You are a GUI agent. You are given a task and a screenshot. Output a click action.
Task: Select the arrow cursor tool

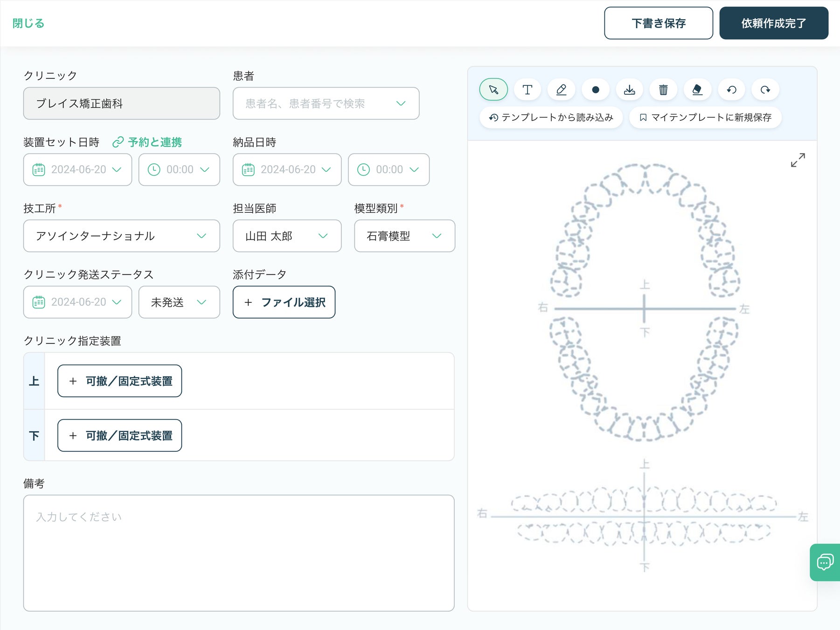pos(493,90)
